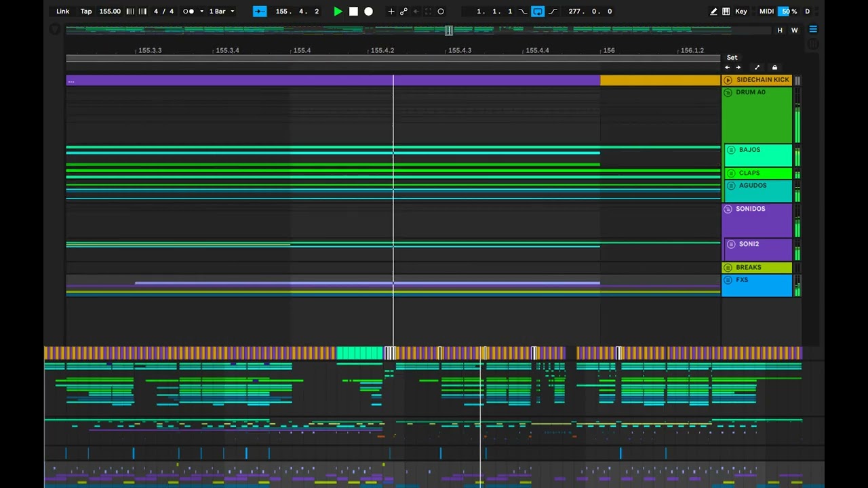Screen dimensions: 868x488
Task: Click the purple clip on SIDECHAIN KICK track
Action: pyautogui.click(x=333, y=81)
